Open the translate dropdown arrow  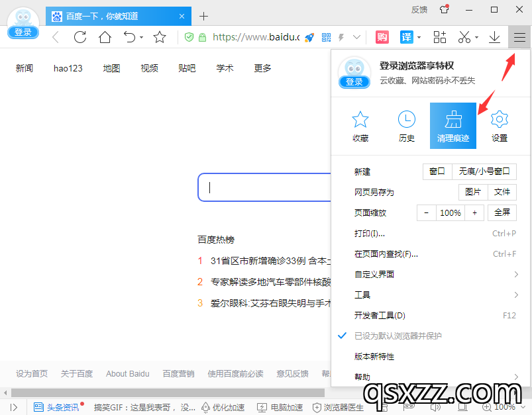pyautogui.click(x=419, y=37)
